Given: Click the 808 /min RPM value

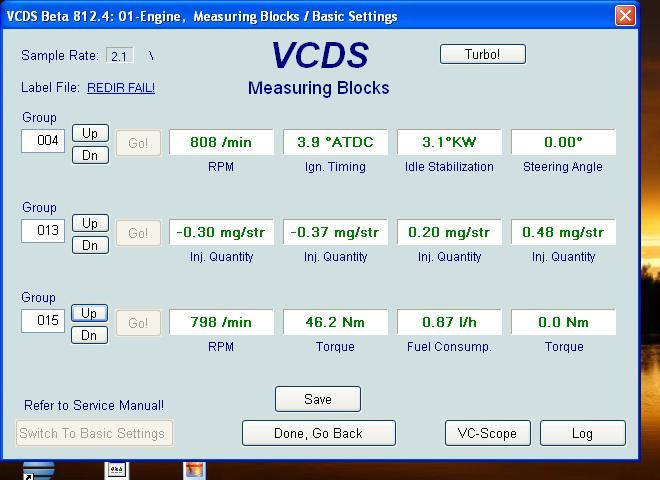Looking at the screenshot, I should 221,142.
